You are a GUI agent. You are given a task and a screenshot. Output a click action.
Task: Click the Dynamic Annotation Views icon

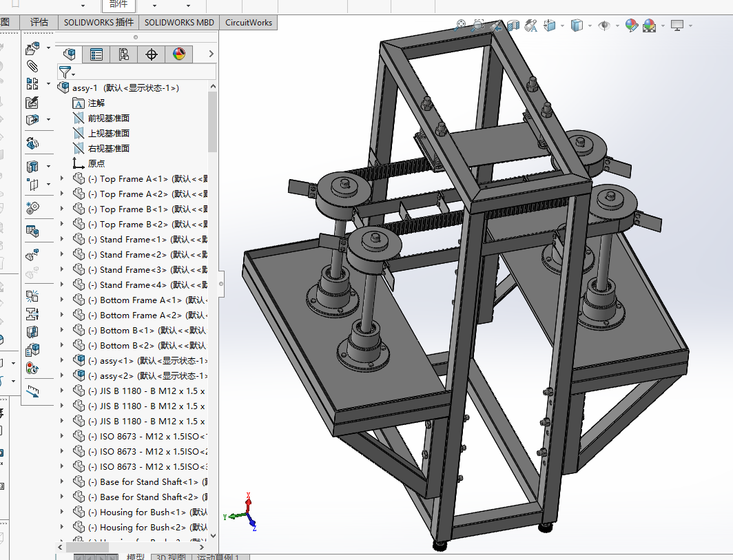click(x=531, y=25)
